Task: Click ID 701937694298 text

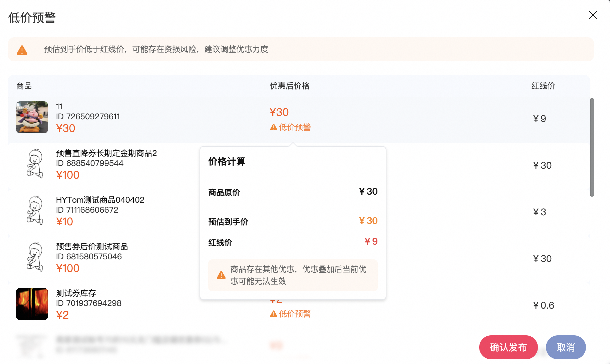Action: (x=89, y=303)
